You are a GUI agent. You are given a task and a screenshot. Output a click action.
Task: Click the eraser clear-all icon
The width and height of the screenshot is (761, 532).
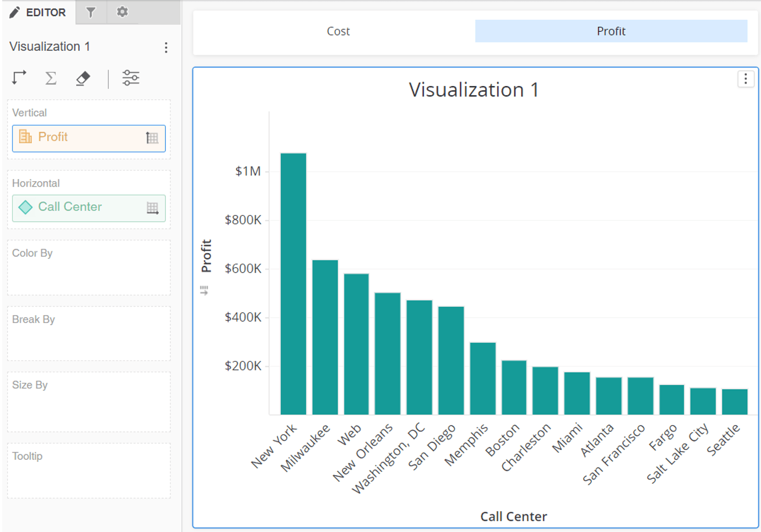83,78
